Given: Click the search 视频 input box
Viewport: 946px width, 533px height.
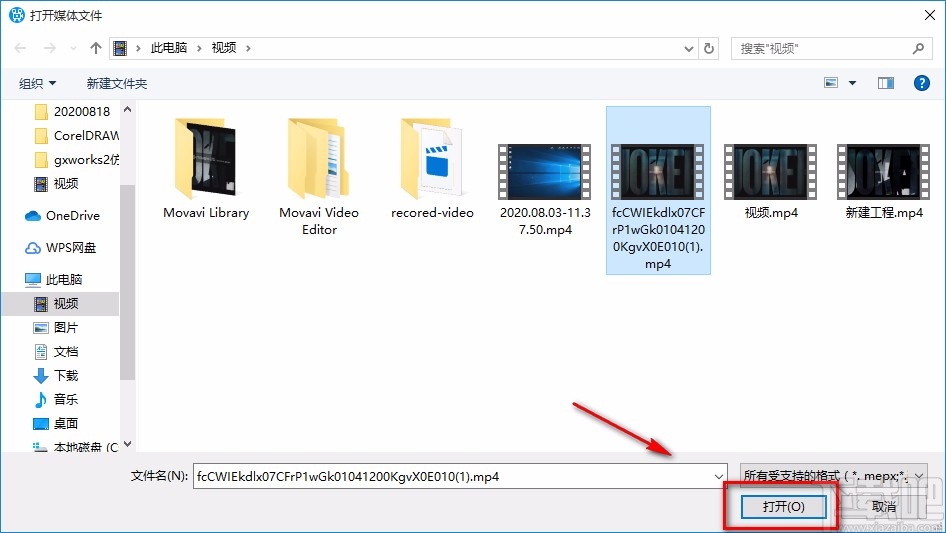Looking at the screenshot, I should click(830, 48).
